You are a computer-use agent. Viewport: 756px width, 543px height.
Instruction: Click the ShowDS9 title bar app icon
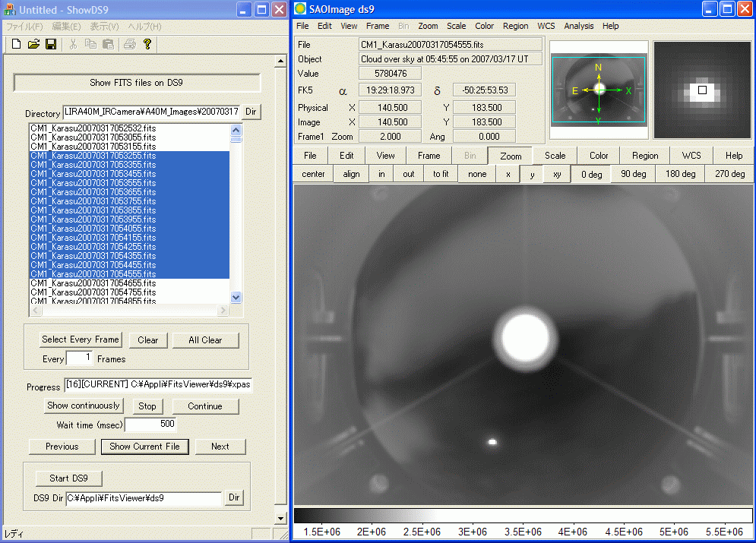[11, 9]
